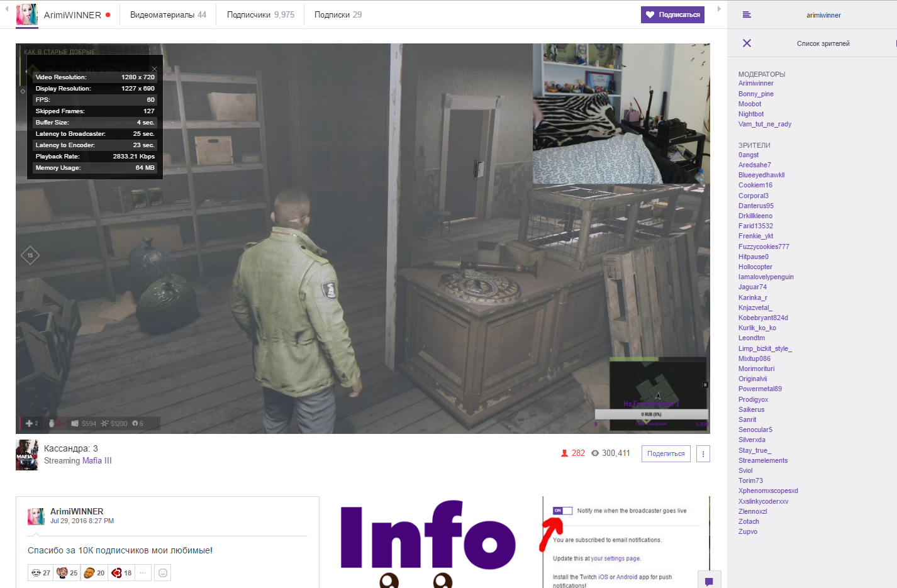Add a reaction with the smiley icon

[x=163, y=573]
